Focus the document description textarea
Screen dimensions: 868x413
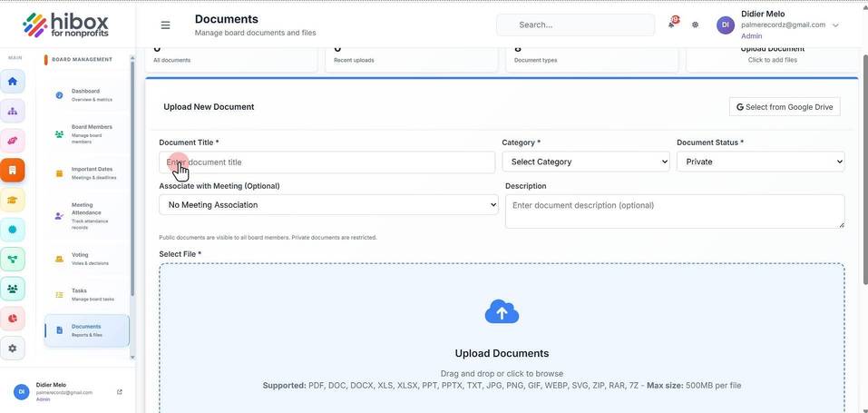[675, 211]
